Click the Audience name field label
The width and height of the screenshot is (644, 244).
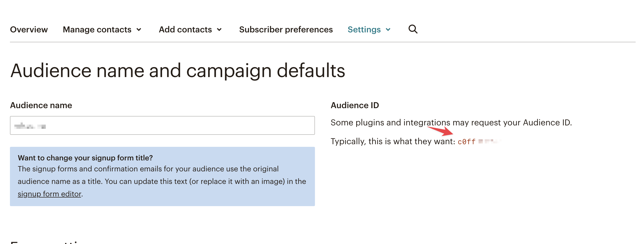click(41, 105)
